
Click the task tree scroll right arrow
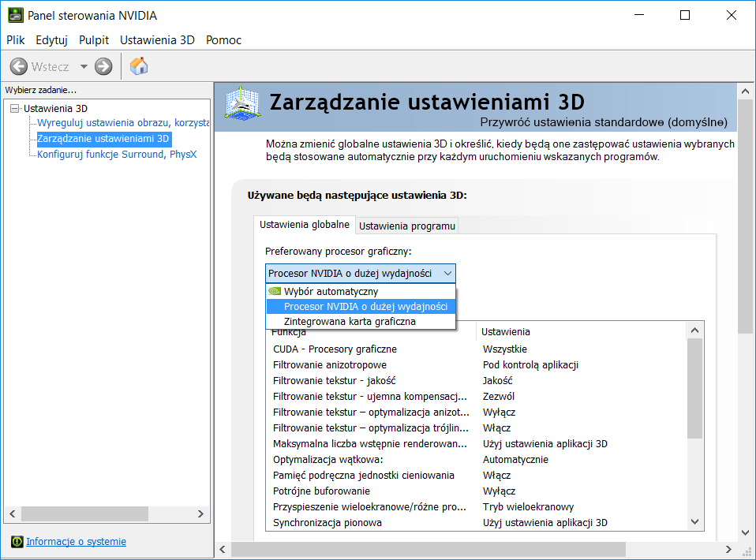(x=200, y=513)
